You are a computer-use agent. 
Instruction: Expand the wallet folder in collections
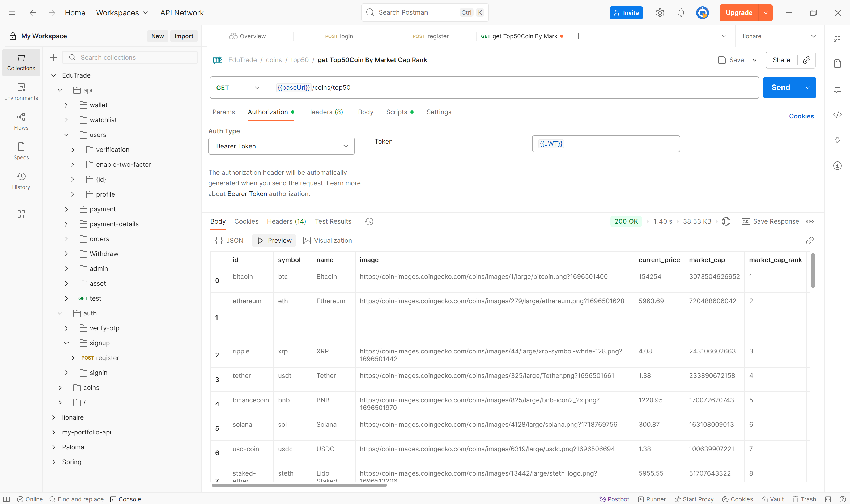click(67, 105)
